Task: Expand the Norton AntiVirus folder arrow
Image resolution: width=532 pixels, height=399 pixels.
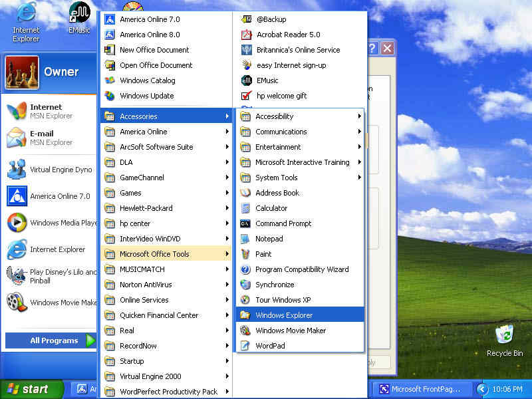Action: 227,285
